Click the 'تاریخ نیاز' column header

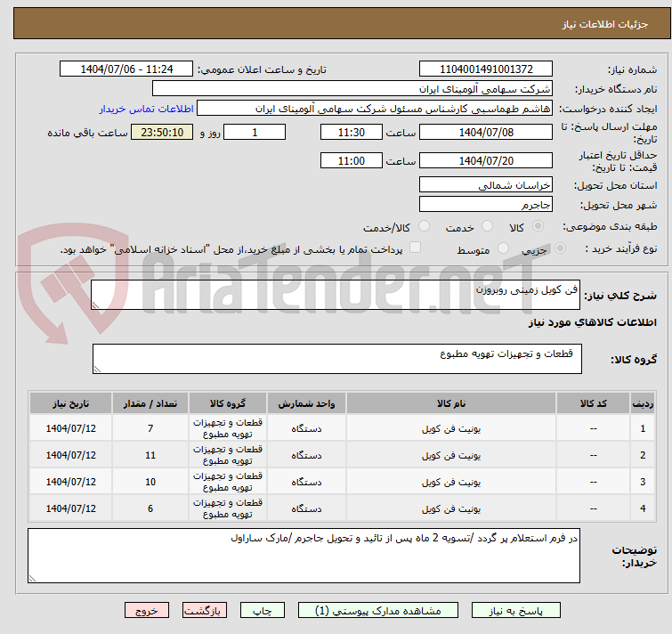pos(70,403)
